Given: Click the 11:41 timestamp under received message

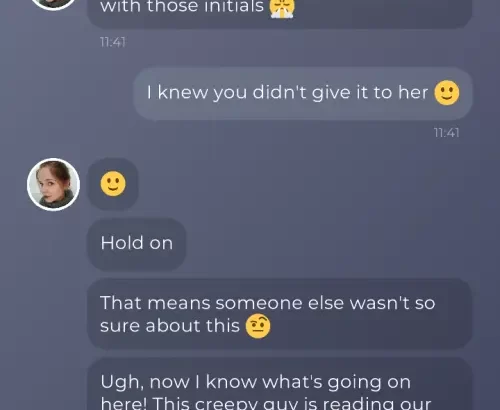Looking at the screenshot, I should (x=113, y=42).
